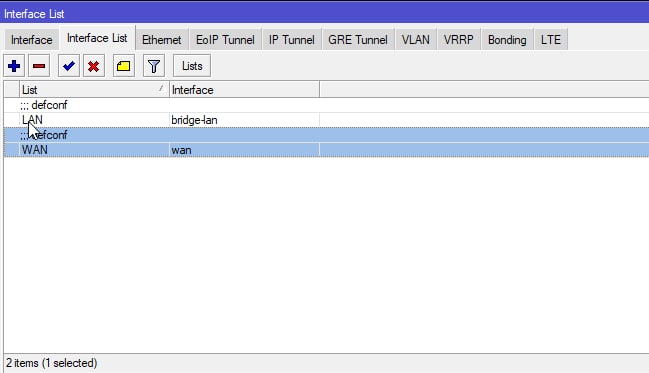Add a new interface list entry with the blue plus
The height and width of the screenshot is (373, 649).
click(14, 66)
